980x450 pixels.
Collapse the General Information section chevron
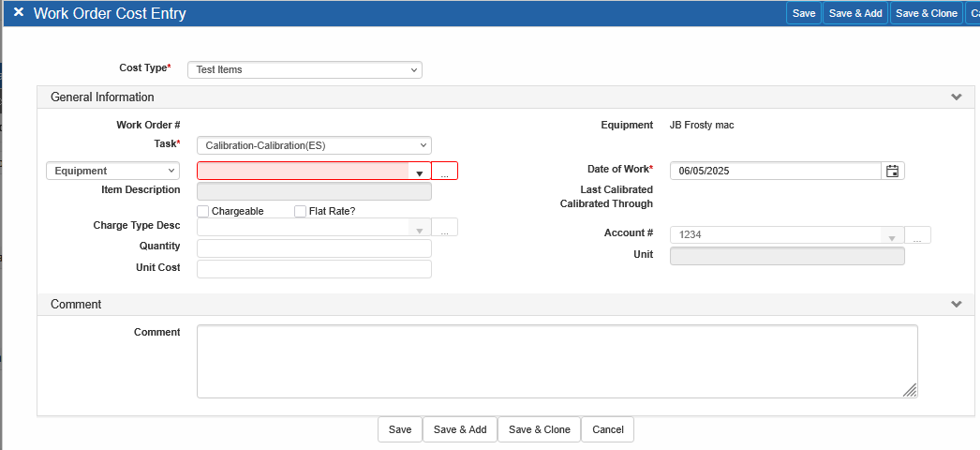click(x=956, y=97)
